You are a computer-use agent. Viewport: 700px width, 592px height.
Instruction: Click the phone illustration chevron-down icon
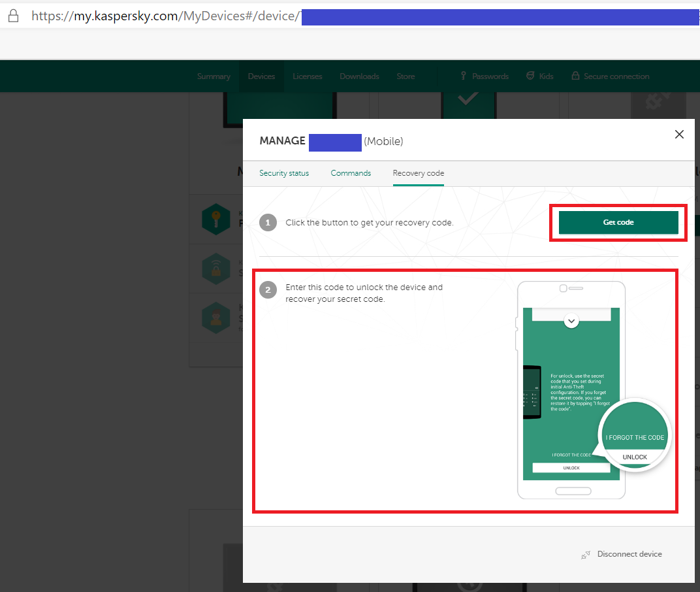point(571,321)
